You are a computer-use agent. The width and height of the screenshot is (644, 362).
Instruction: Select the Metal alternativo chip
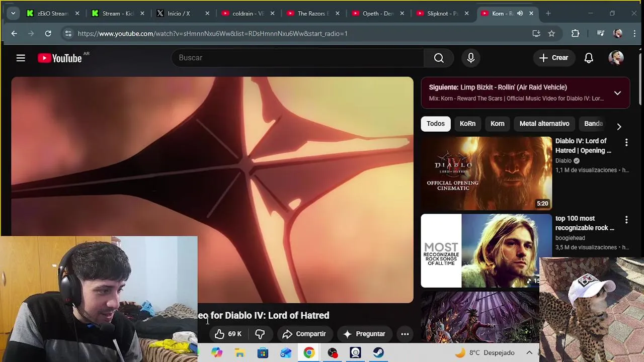[544, 124]
